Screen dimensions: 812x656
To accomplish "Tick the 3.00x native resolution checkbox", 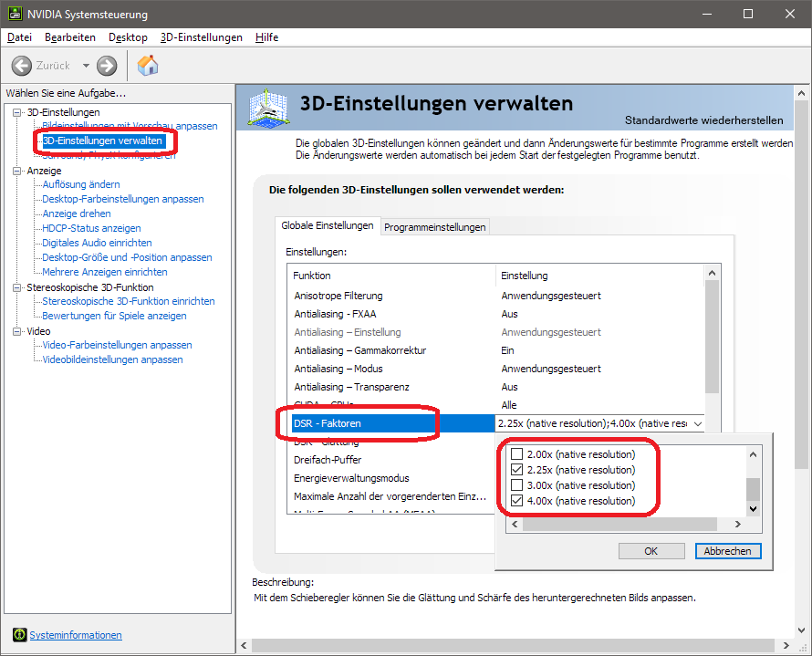I will pyautogui.click(x=517, y=485).
